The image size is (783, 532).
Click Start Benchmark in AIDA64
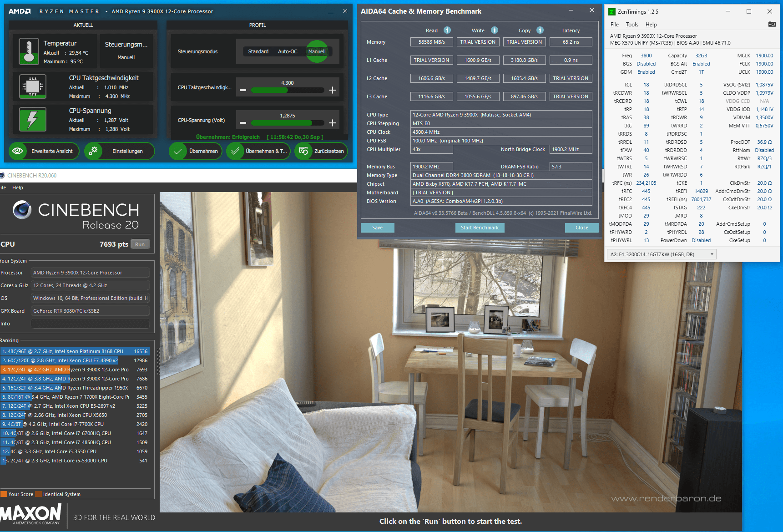click(480, 228)
